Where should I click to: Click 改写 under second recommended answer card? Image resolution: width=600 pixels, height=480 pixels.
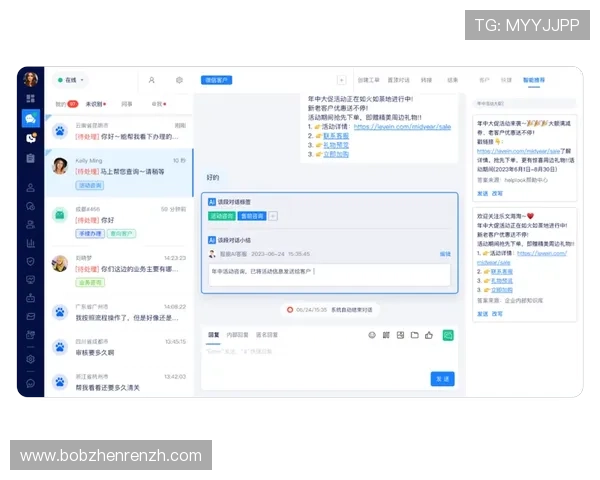click(x=497, y=314)
